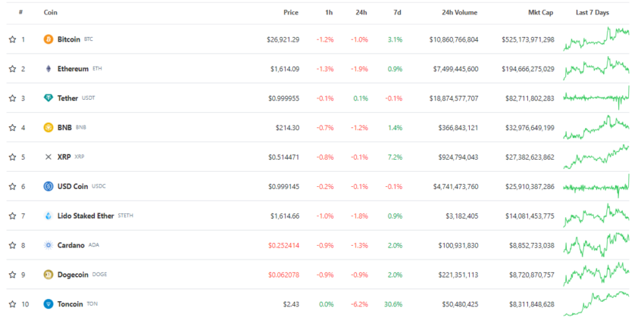Click XRP's 7.2% weekly change

coord(395,157)
